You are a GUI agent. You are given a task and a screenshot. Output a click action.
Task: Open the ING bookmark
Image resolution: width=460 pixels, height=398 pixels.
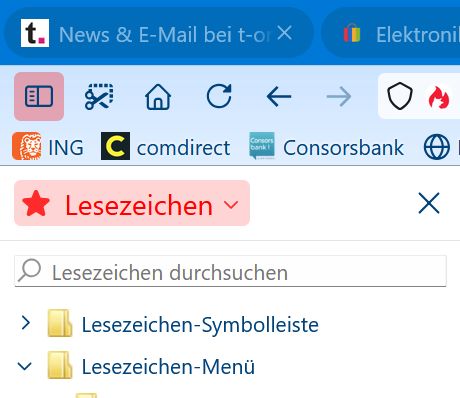coord(48,147)
